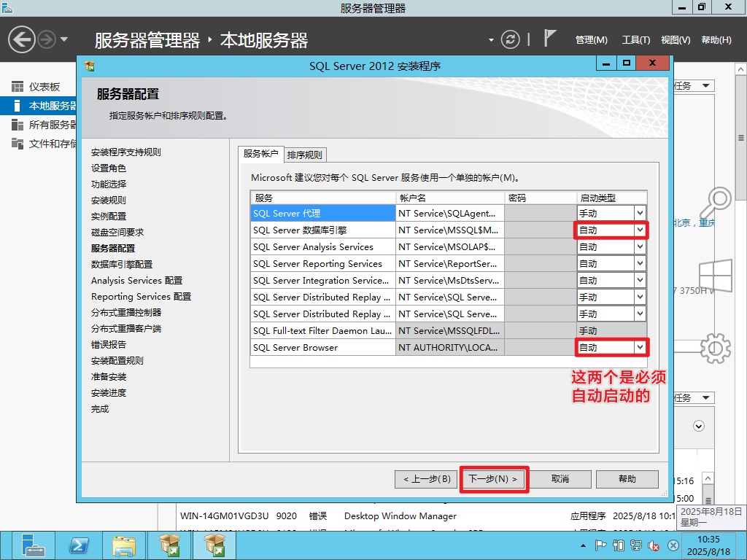Show hidden tray icons arrow
The width and height of the screenshot is (747, 560).
(x=583, y=545)
